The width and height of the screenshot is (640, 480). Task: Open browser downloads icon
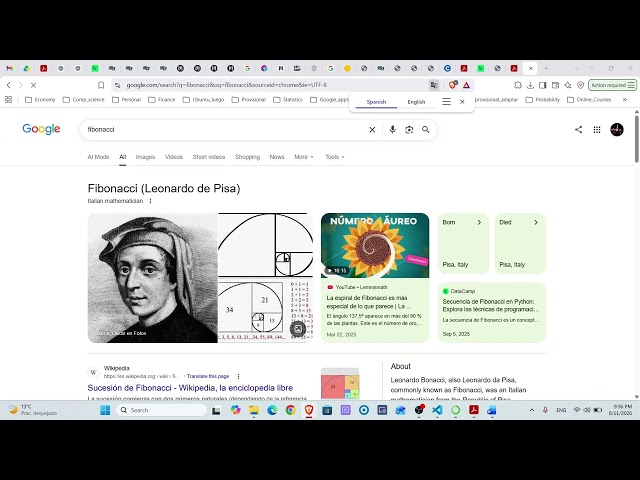click(530, 85)
